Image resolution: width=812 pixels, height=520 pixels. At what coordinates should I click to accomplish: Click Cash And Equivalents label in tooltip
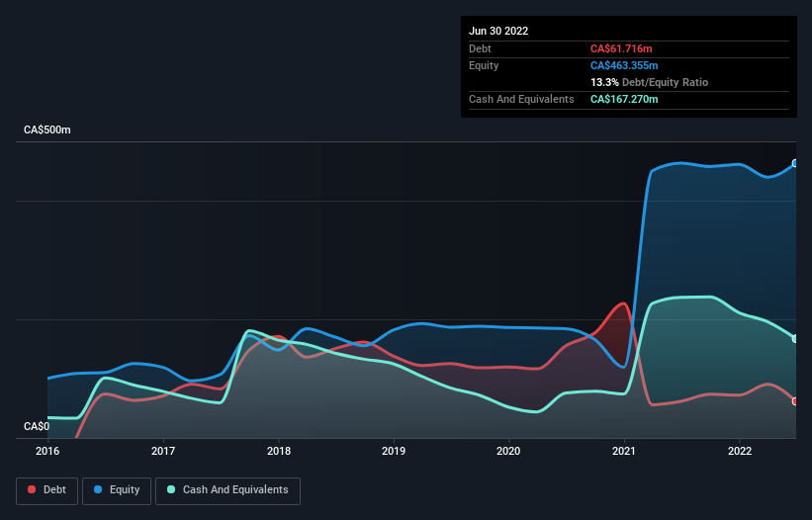pos(521,99)
